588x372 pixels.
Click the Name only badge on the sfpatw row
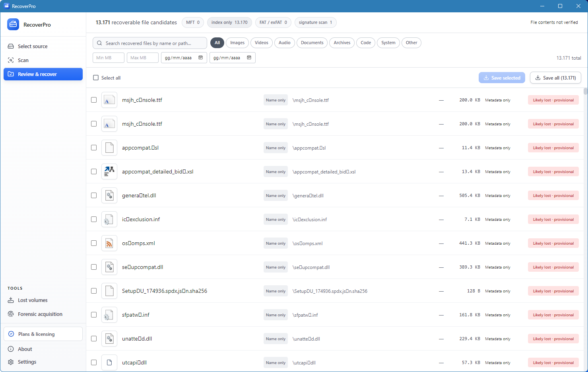pyautogui.click(x=276, y=315)
